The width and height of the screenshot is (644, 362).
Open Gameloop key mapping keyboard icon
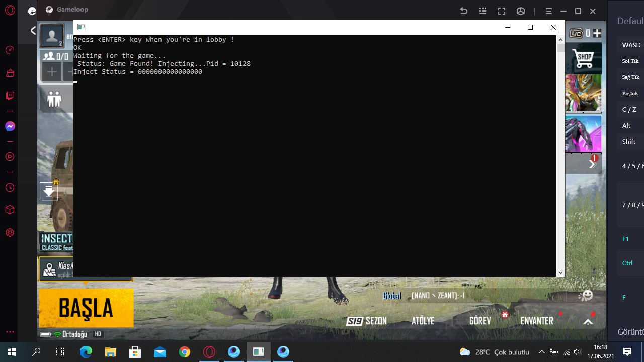[483, 11]
